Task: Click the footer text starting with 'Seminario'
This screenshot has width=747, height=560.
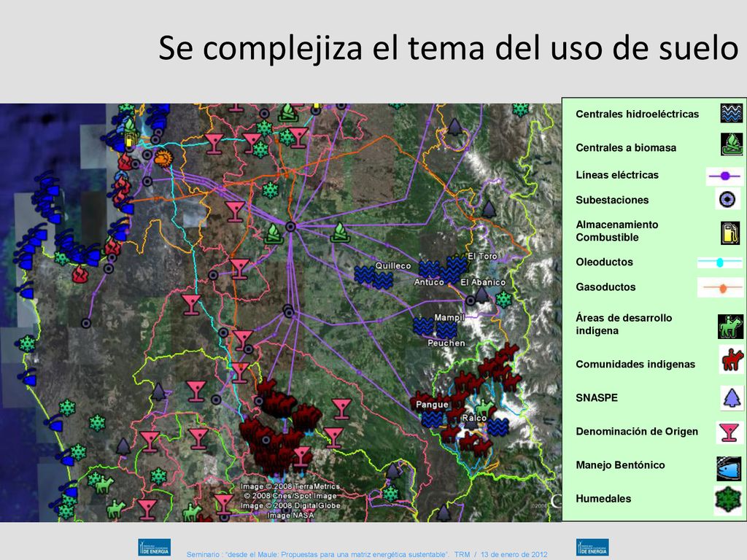Action: (367, 555)
